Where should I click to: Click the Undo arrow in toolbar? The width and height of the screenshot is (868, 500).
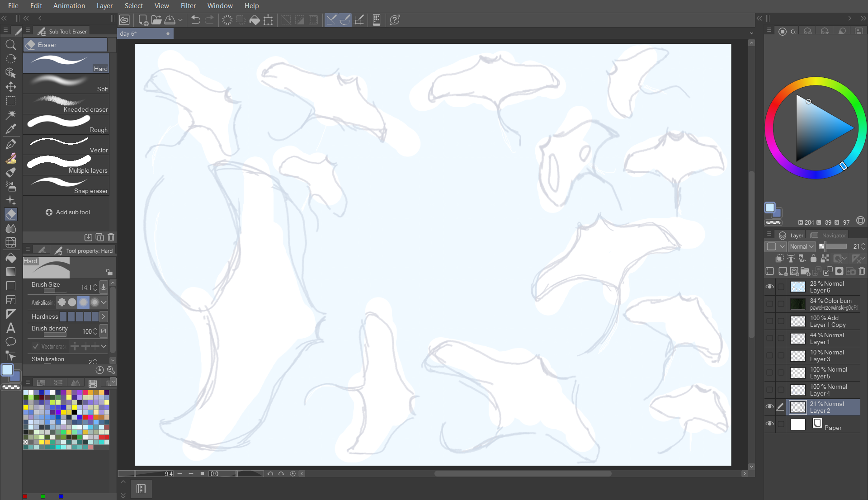(x=195, y=20)
